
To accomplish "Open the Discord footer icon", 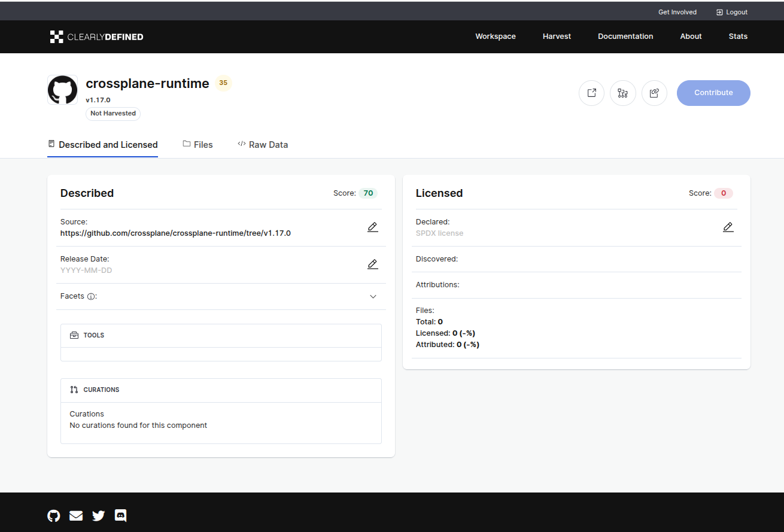I will (120, 515).
